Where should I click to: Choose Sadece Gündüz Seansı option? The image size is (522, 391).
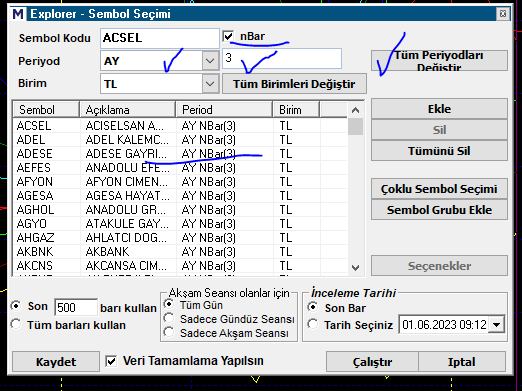tap(169, 318)
